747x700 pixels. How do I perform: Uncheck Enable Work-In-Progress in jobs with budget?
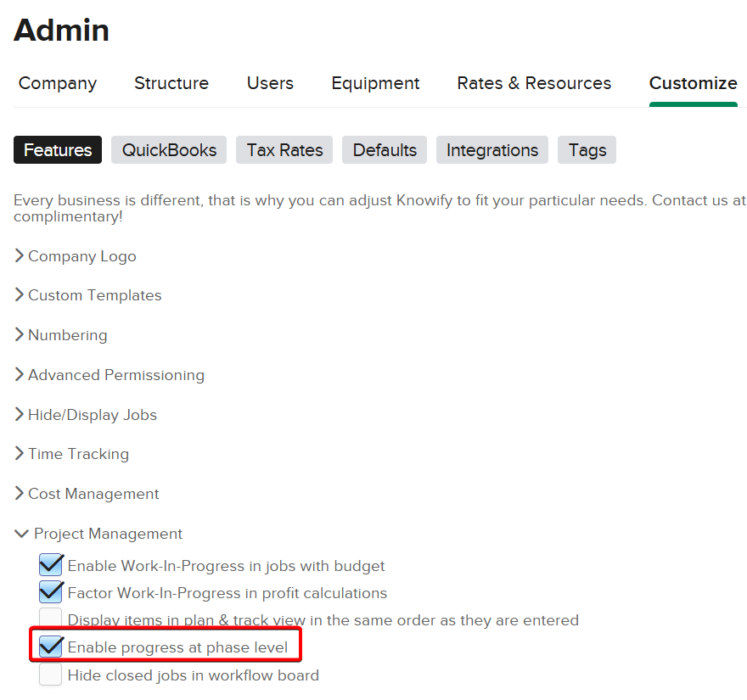click(x=51, y=565)
